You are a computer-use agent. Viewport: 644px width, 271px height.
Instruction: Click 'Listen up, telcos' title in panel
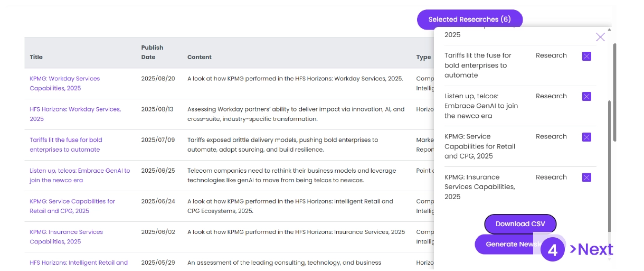(x=481, y=106)
